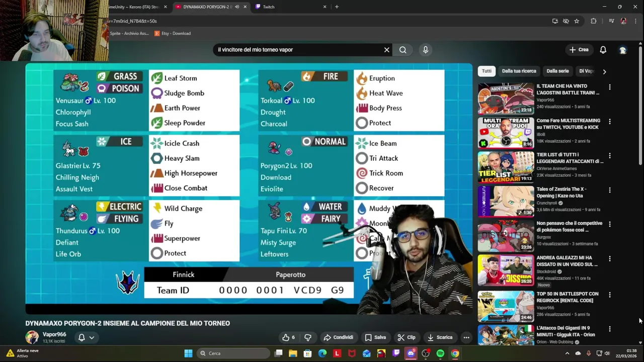Open 'Non pensavo che il competitive' video
This screenshot has width=644, height=362.
569,226
